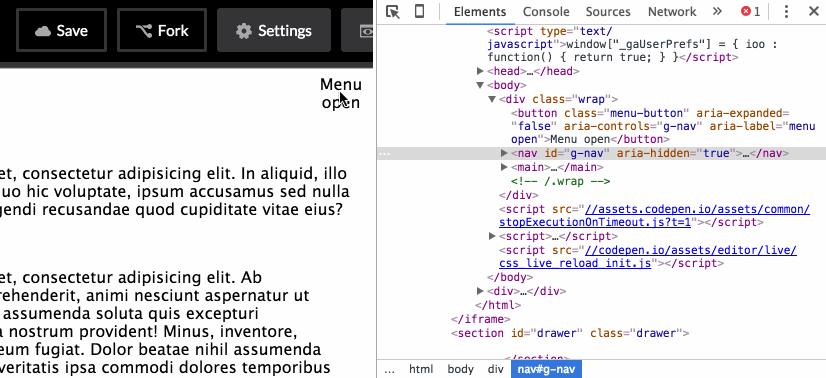Open the stopExecutionOnTimeout.js script link
Screen dimensions: 826x378
point(654,215)
